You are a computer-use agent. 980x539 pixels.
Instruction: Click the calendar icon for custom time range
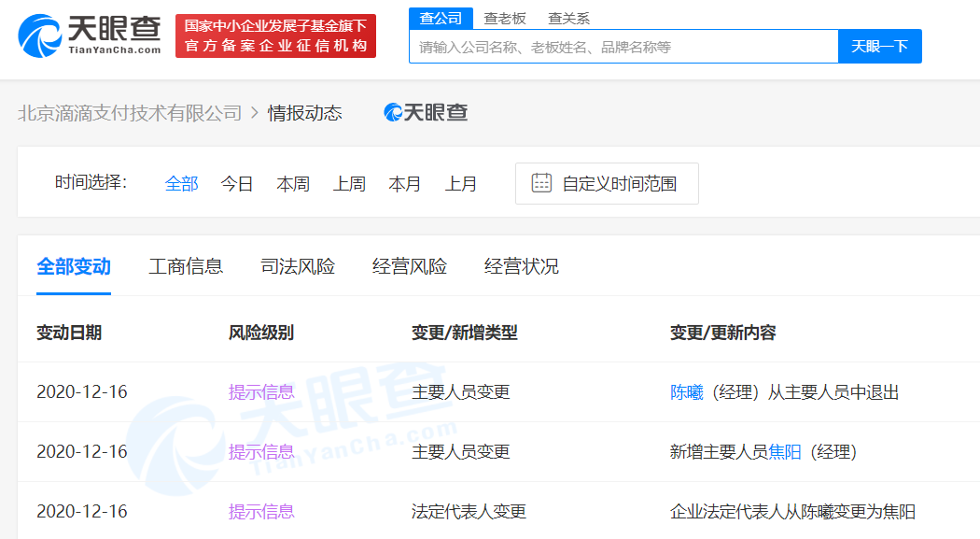click(541, 183)
